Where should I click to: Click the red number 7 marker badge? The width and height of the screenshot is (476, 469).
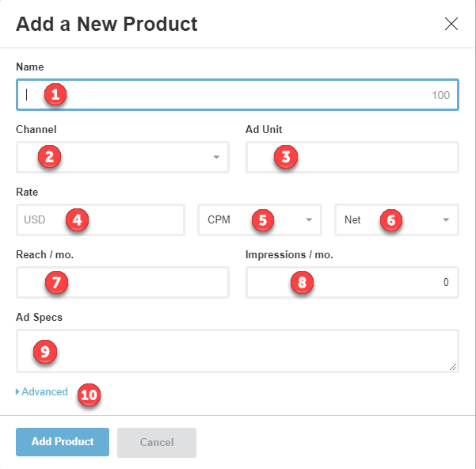tap(55, 282)
